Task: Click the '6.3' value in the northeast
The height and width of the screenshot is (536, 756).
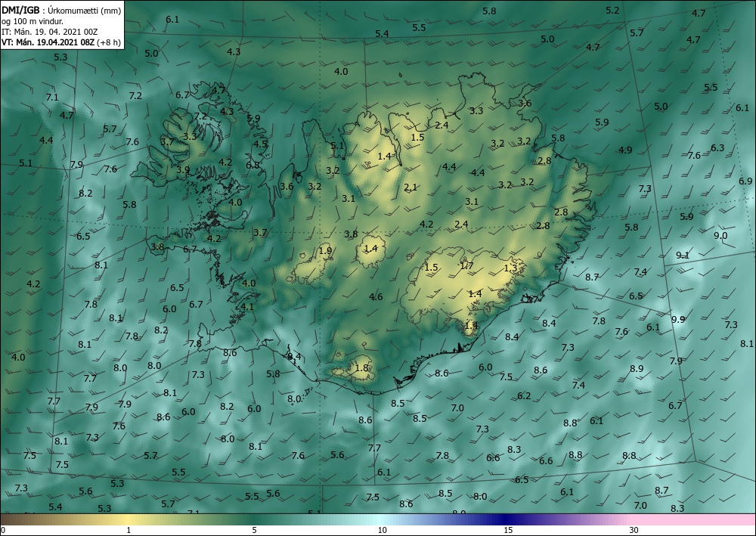Action: click(x=717, y=147)
